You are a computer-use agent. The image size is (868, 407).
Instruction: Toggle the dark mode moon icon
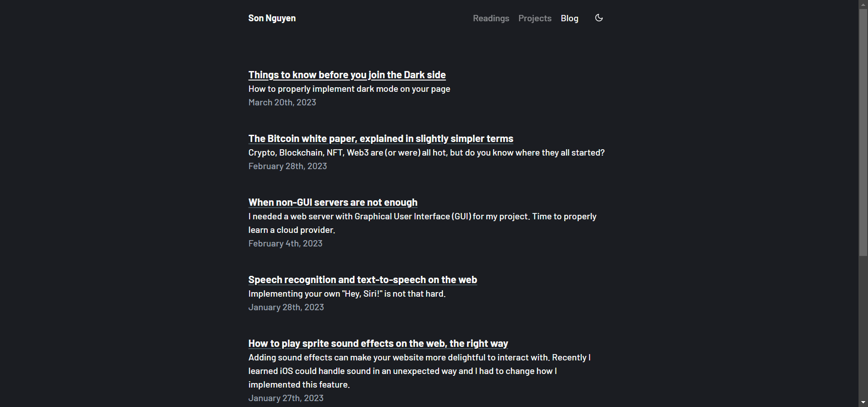point(599,18)
